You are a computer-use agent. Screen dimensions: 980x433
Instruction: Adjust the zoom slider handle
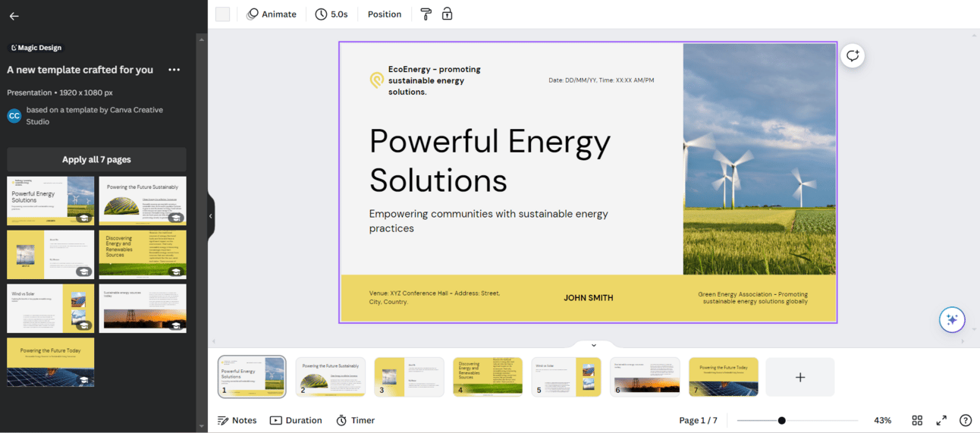click(x=781, y=420)
